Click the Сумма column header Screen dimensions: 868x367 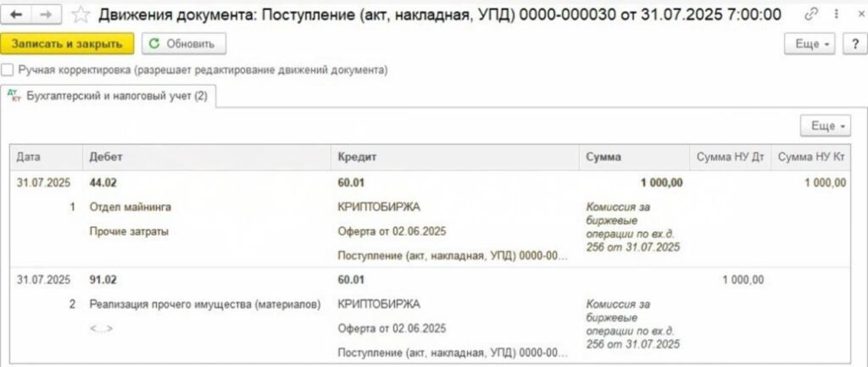coord(604,157)
